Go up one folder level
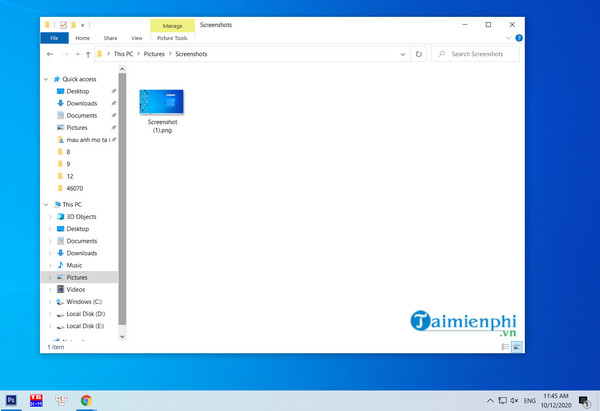Image resolution: width=600 pixels, height=411 pixels. (88, 54)
